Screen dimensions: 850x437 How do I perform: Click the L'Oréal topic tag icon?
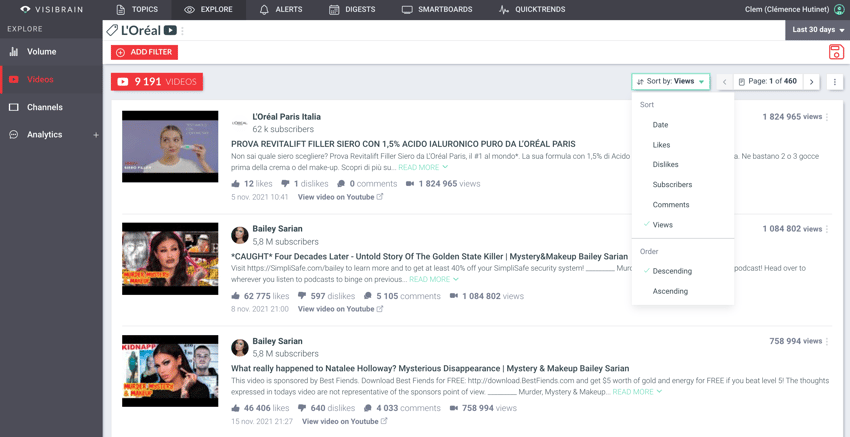click(113, 30)
